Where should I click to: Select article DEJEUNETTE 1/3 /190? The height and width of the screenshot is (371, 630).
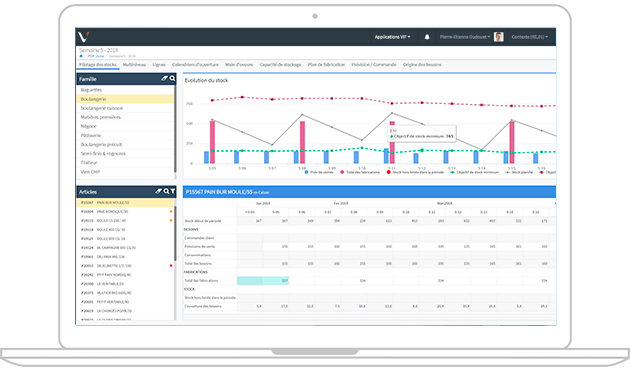pyautogui.click(x=125, y=266)
